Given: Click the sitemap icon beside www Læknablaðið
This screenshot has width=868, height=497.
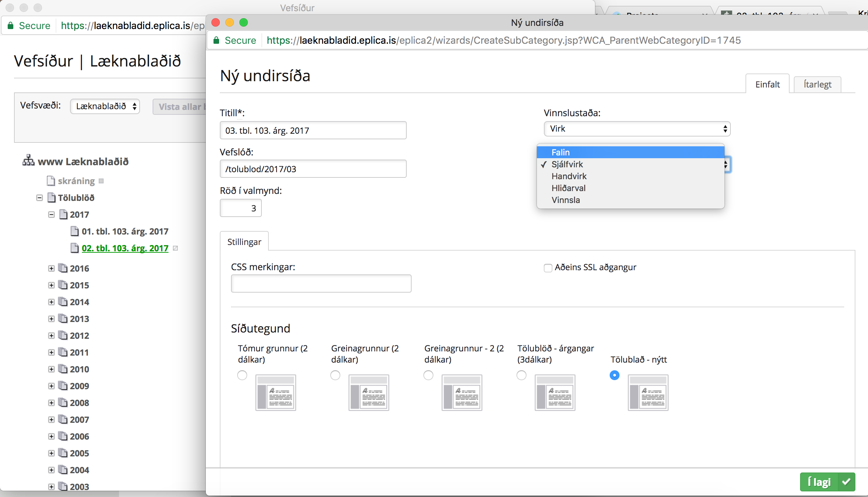Looking at the screenshot, I should pos(28,161).
